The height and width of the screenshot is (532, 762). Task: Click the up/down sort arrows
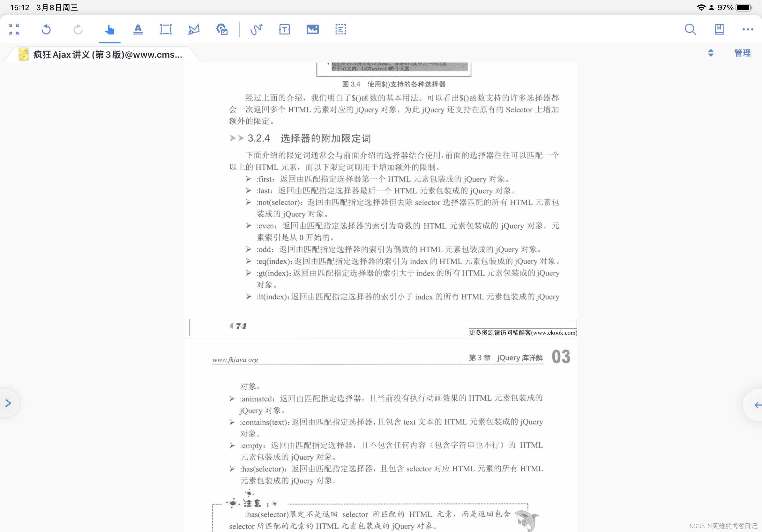(x=711, y=53)
